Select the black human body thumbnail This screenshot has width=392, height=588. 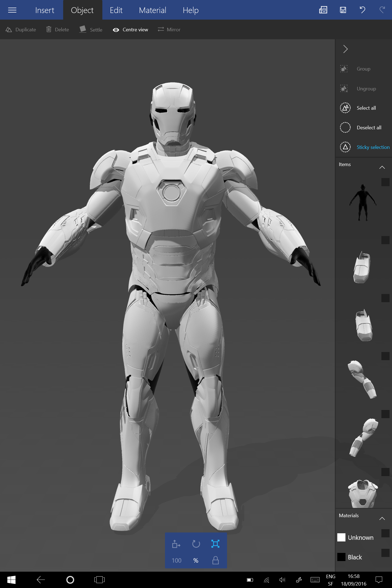363,203
